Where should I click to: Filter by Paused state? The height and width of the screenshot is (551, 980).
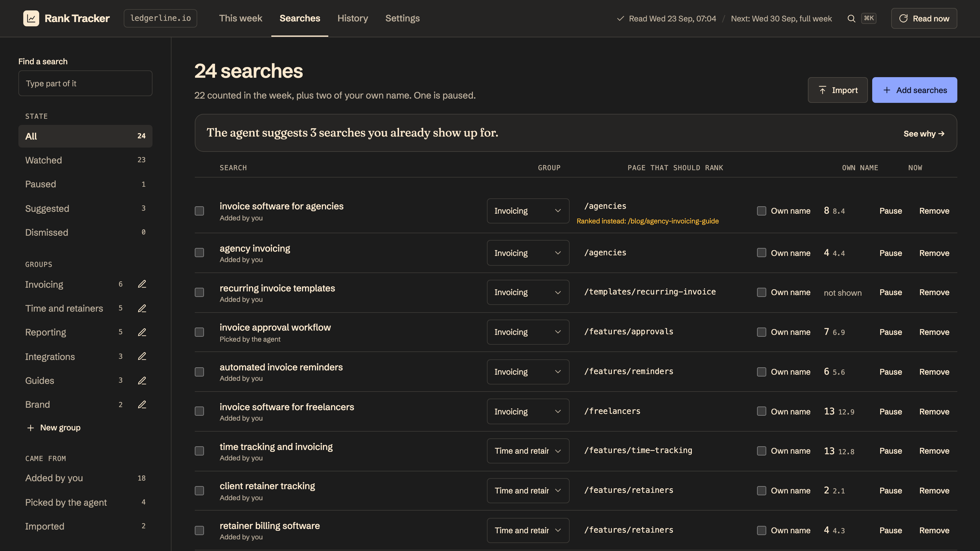(85, 184)
